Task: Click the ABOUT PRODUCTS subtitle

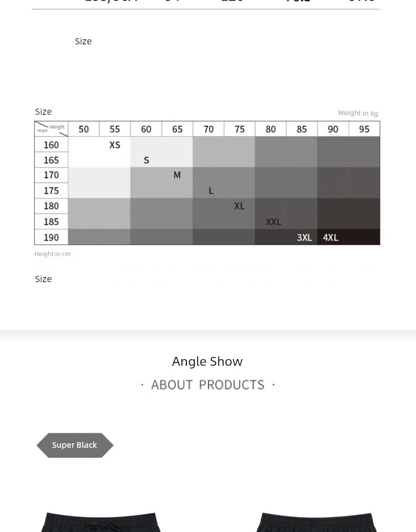Action: 207,385
